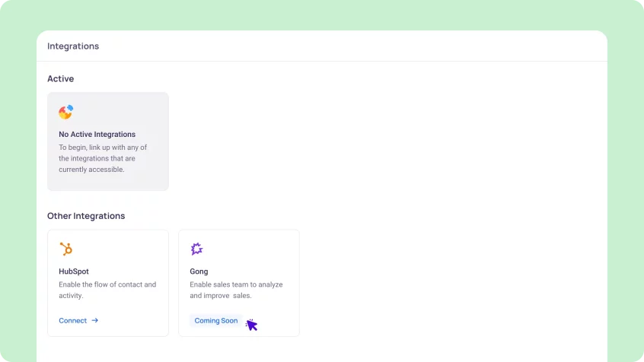
Task: Click the Gong Coming Soon badge
Action: (216, 320)
